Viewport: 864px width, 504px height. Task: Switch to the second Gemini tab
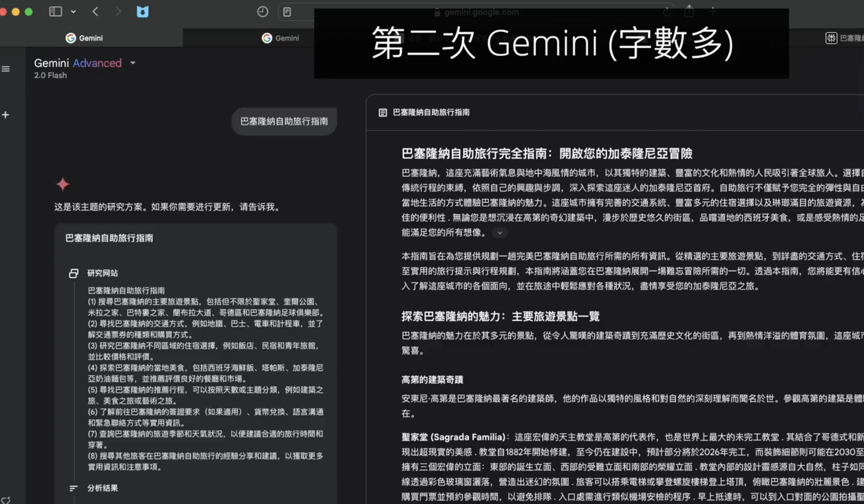pyautogui.click(x=281, y=38)
